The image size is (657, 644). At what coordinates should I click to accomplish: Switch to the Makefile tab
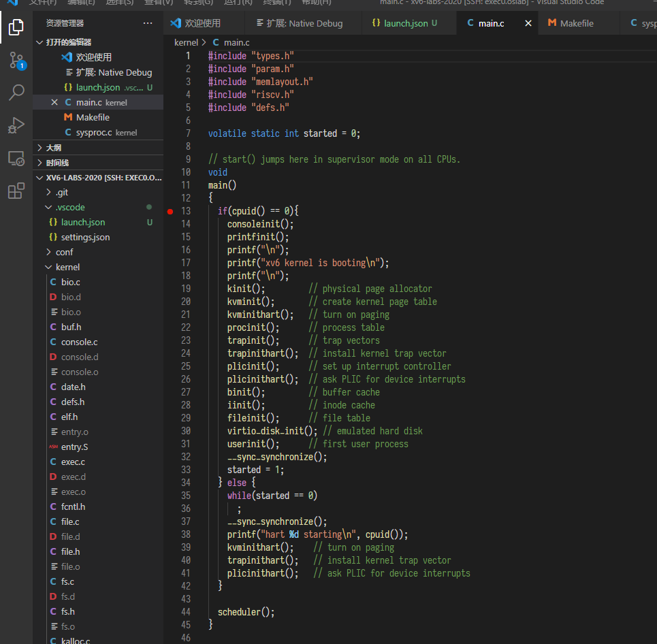576,23
